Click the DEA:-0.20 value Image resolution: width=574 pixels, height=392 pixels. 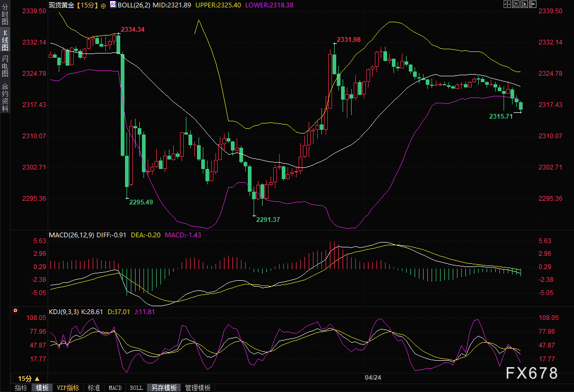click(145, 235)
